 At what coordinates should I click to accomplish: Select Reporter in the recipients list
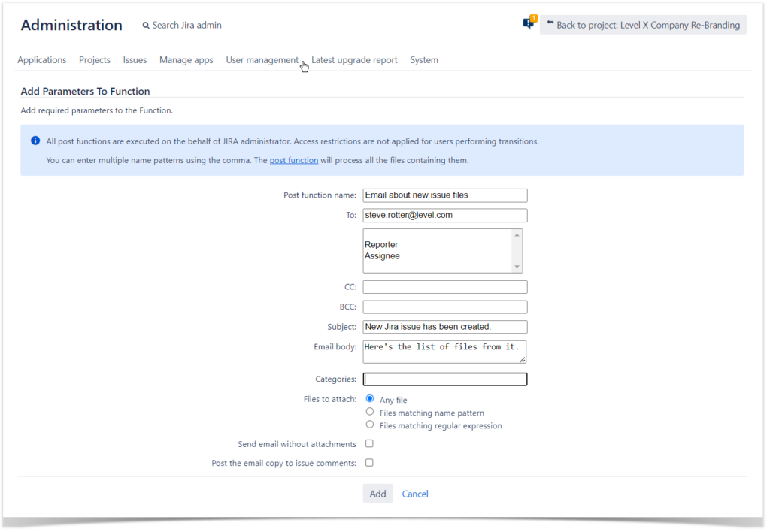(381, 244)
